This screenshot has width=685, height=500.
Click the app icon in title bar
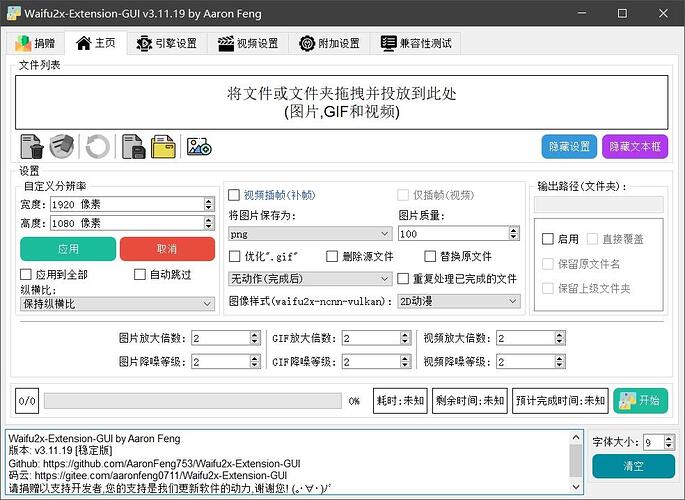click(14, 13)
